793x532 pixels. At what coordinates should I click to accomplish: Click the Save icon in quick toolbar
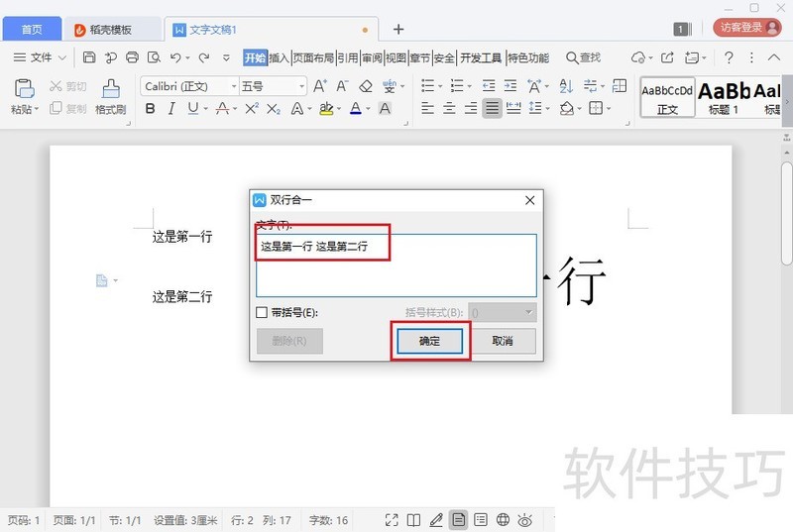click(x=89, y=57)
